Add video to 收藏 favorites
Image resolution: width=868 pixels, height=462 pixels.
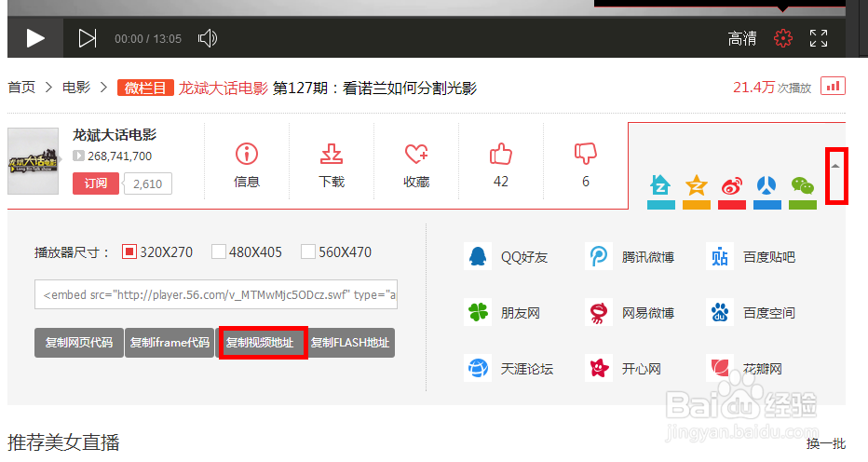[x=416, y=165]
